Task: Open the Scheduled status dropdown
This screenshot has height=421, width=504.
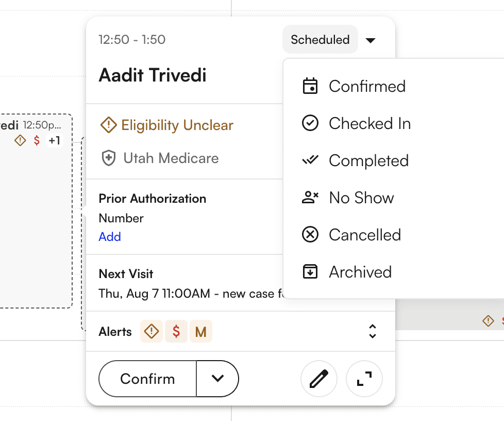Action: point(320,39)
